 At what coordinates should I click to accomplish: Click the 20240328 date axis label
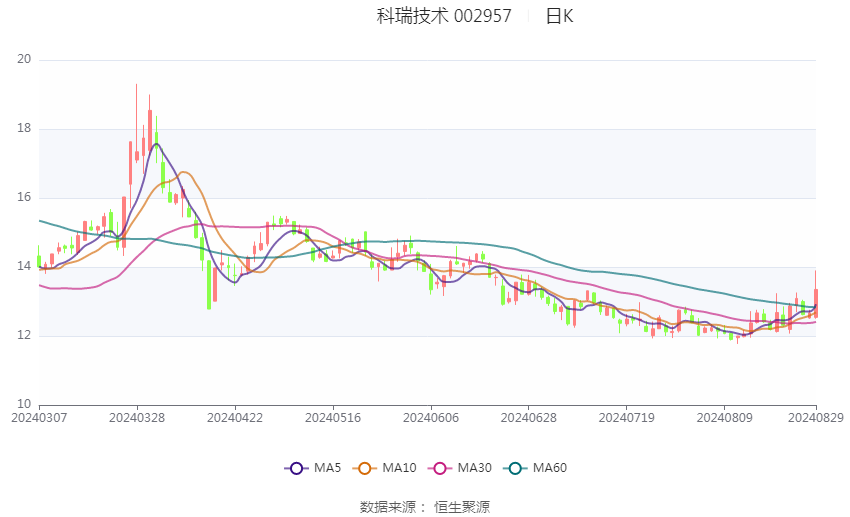coord(137,418)
